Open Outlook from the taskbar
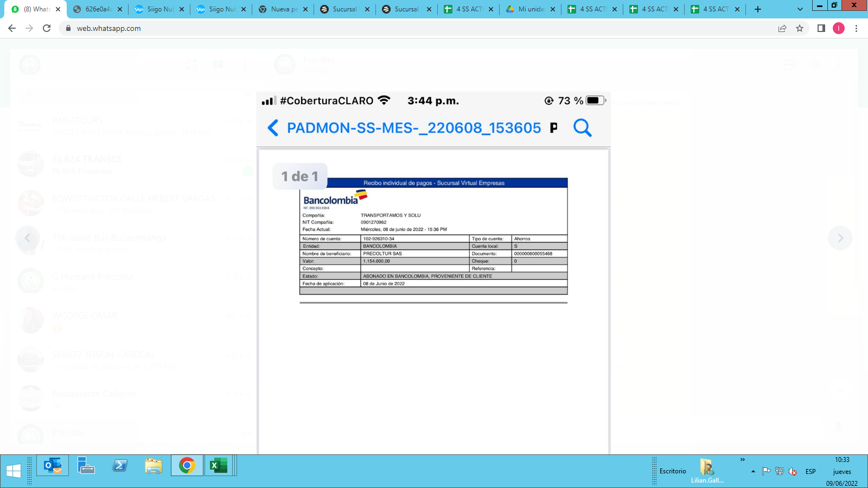This screenshot has height=488, width=868. (x=53, y=466)
